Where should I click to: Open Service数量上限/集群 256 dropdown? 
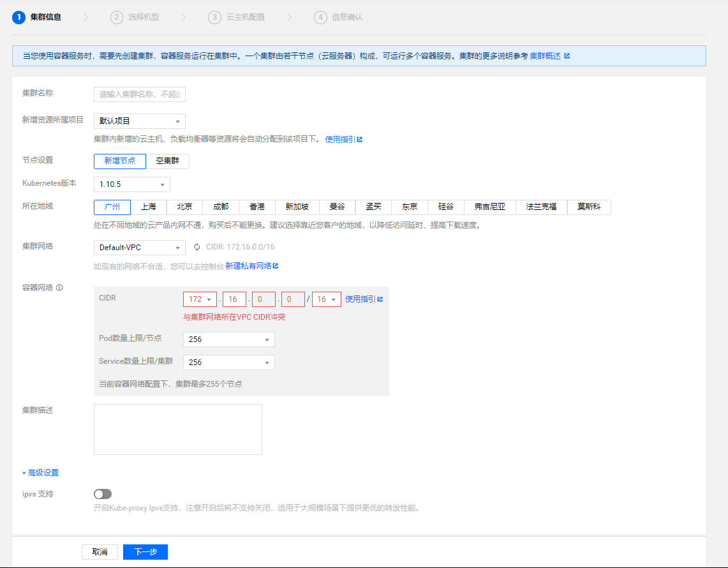point(229,362)
